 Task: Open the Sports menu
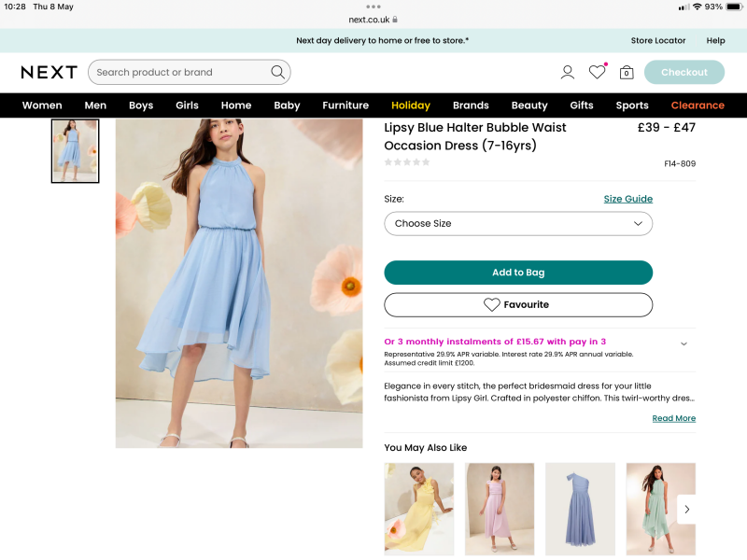[632, 105]
